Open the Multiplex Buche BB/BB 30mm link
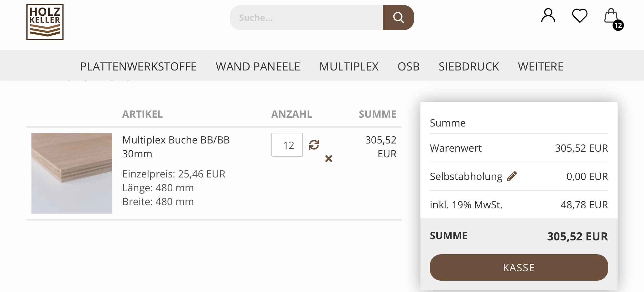644x292 pixels. coord(176,147)
